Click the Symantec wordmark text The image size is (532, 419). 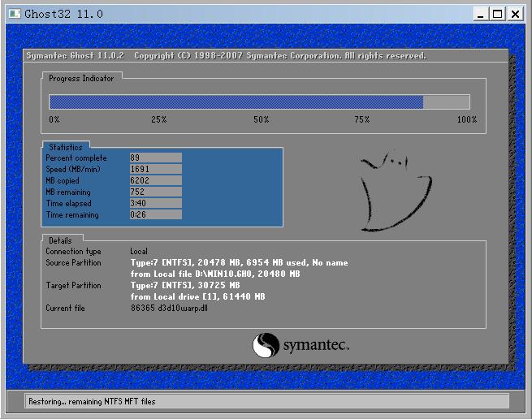(x=316, y=347)
